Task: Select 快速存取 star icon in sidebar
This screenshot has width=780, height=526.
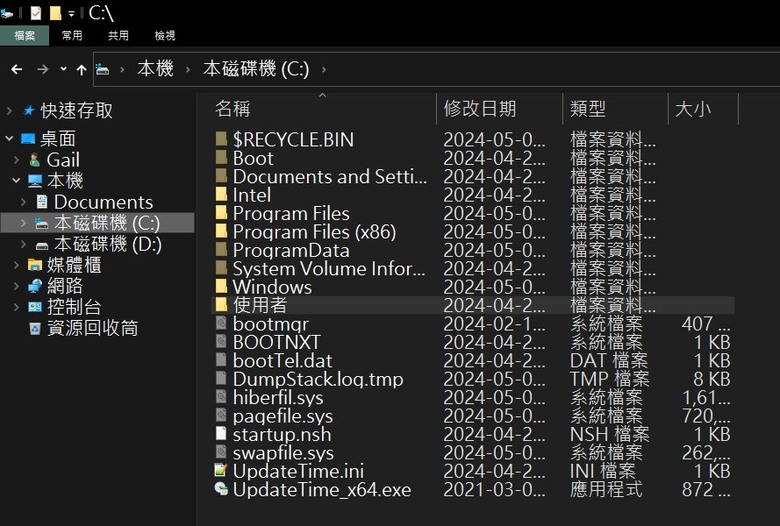Action: (29, 110)
